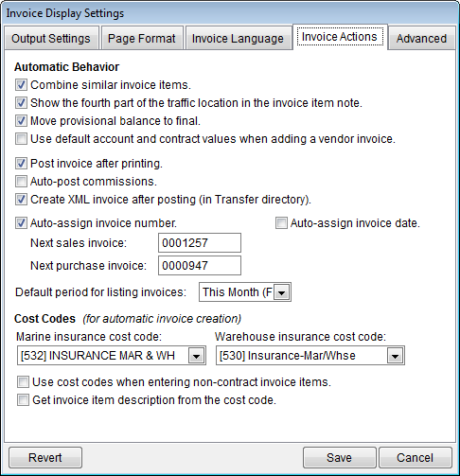Click the 'Next sales invoice:' label

[79, 243]
